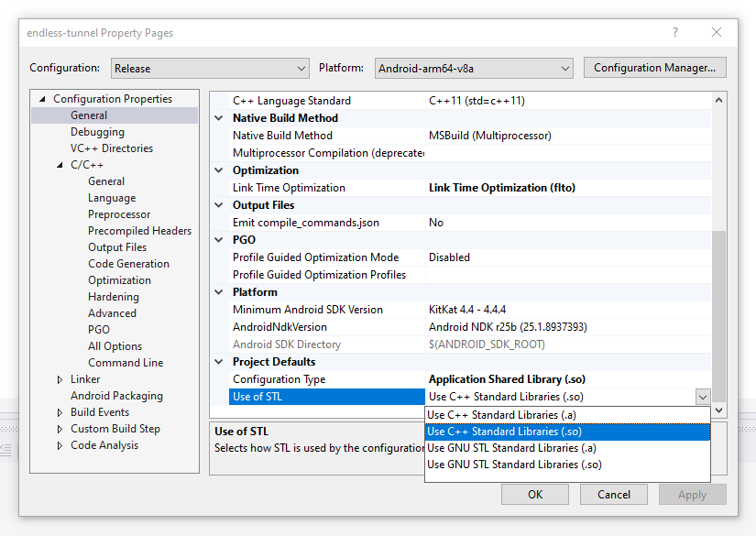The height and width of the screenshot is (536, 756).
Task: Click the Configuration Manager button
Action: click(x=654, y=68)
